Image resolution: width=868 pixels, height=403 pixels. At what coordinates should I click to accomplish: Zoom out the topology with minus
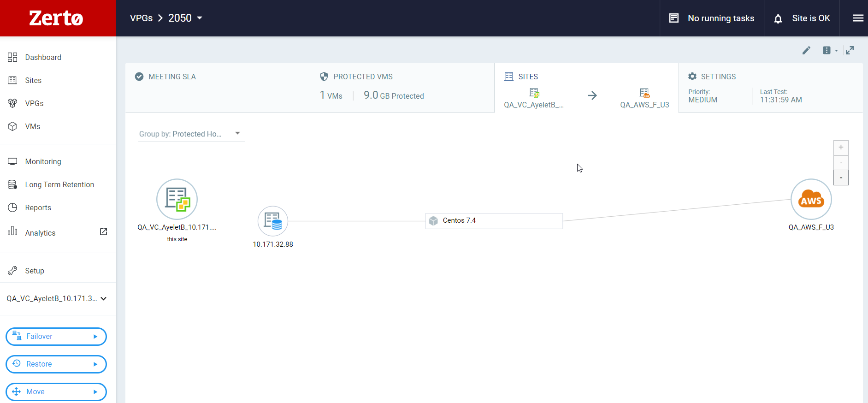click(x=841, y=178)
